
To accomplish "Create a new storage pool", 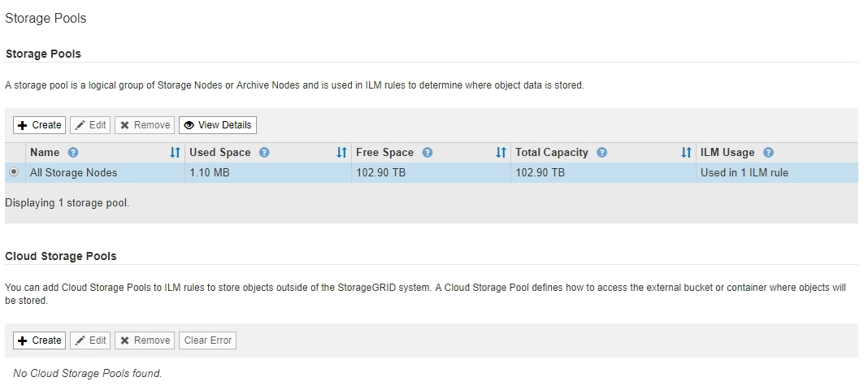I will pyautogui.click(x=40, y=125).
